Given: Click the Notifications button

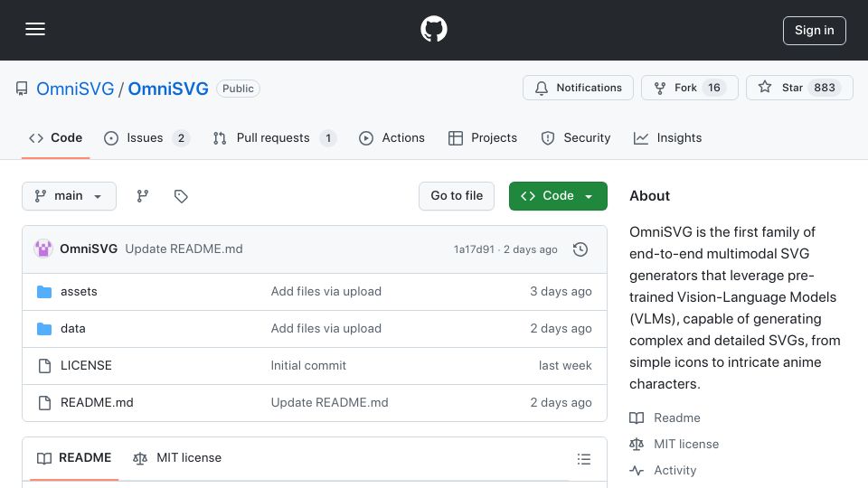Looking at the screenshot, I should tap(578, 88).
